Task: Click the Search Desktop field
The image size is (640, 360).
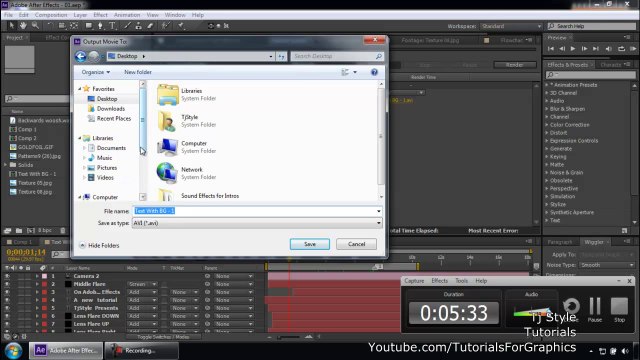Action: point(337,56)
